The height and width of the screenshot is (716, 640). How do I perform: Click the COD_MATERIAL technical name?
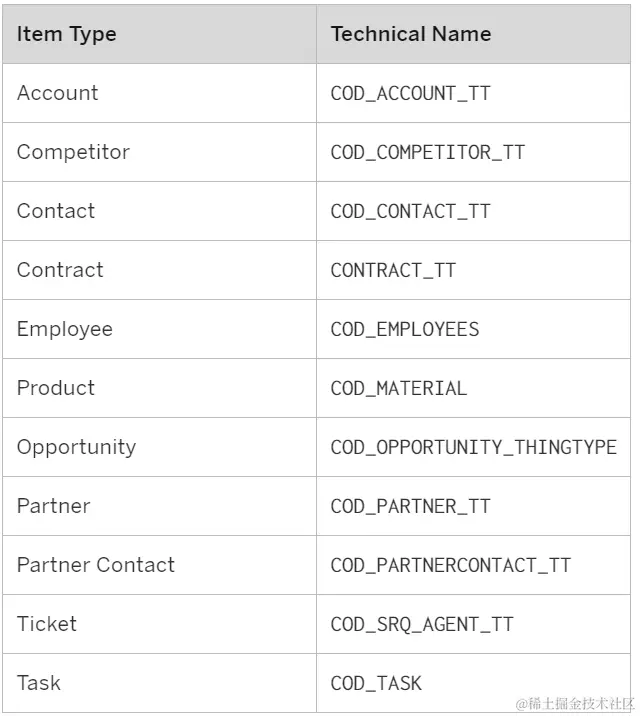[399, 389]
